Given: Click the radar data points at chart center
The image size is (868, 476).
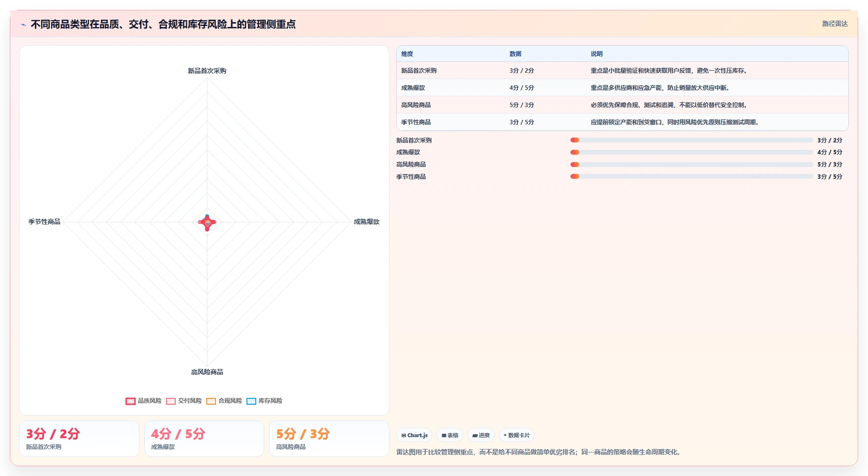Looking at the screenshot, I should pyautogui.click(x=207, y=223).
